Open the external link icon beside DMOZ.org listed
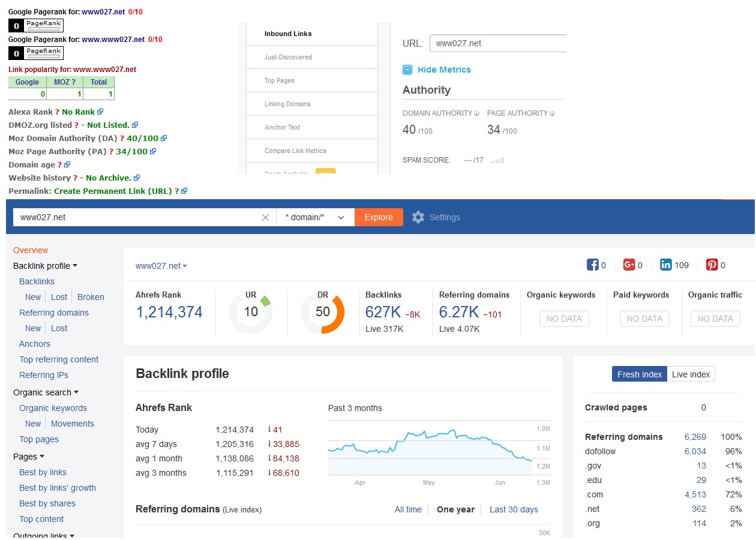This screenshot has height=540, width=756. coord(135,125)
